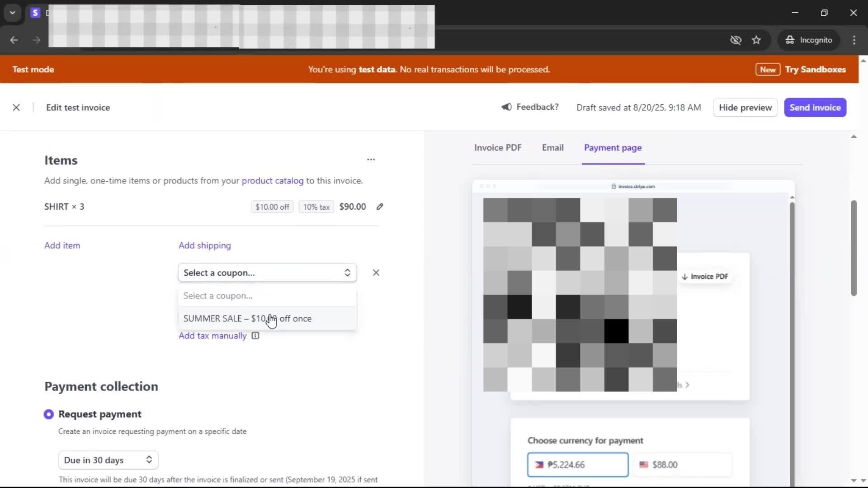Image resolution: width=868 pixels, height=488 pixels.
Task: Open the Due in 30 days dropdown
Action: click(108, 460)
